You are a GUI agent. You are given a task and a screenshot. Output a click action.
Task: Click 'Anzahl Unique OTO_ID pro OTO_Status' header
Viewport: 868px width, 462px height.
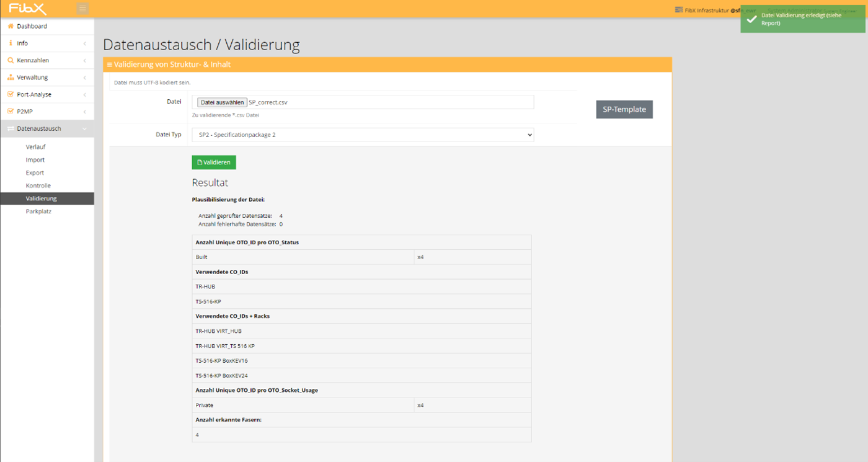click(362, 242)
